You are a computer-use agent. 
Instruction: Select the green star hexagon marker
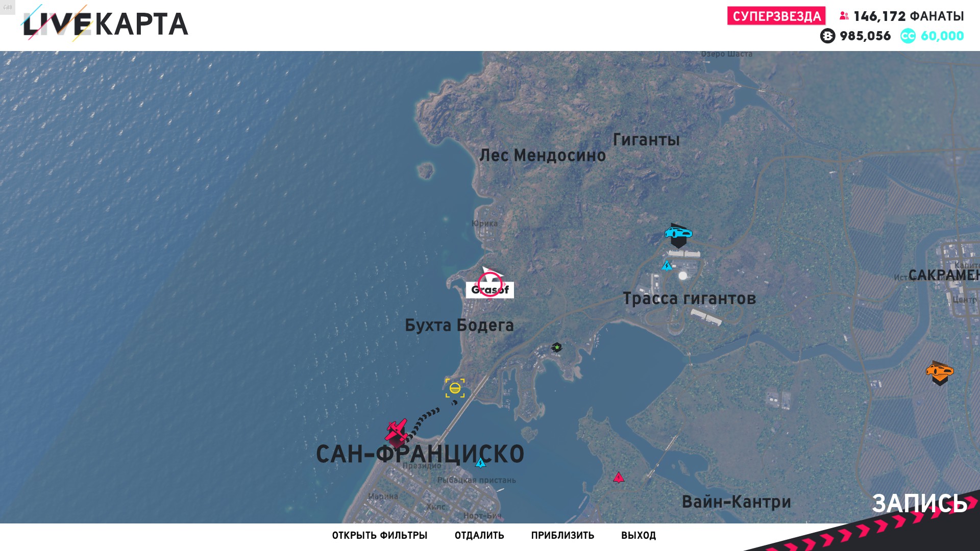pos(557,347)
